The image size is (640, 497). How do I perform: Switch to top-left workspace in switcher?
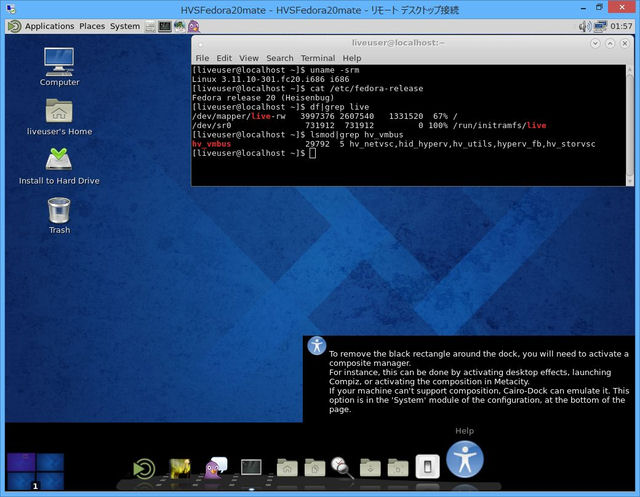point(21,462)
